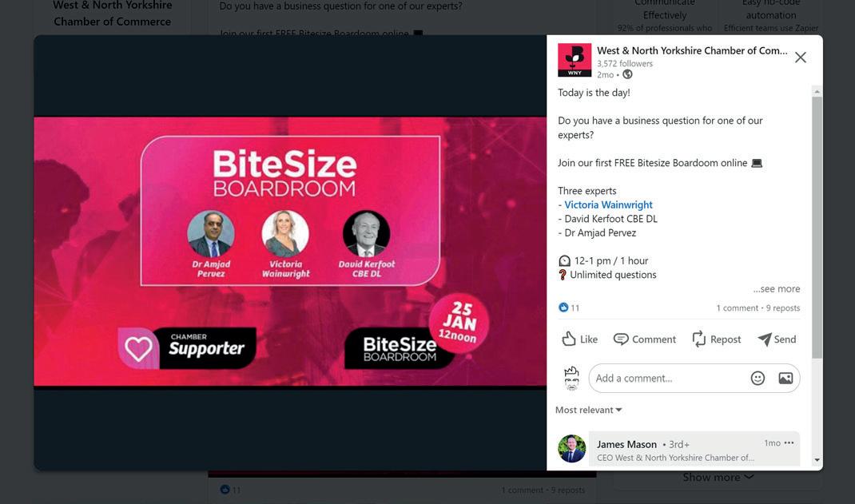Screen dimensions: 855x504
Task: View the like reactions count icon
Action: (x=563, y=308)
